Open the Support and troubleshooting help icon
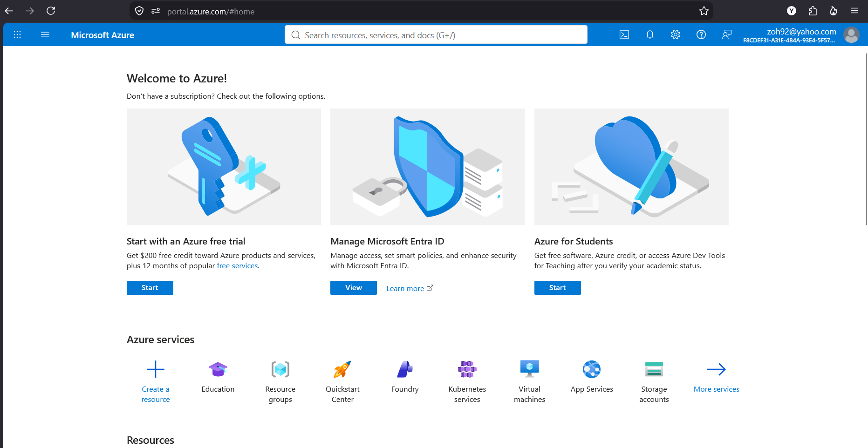The width and height of the screenshot is (868, 448). pos(701,34)
